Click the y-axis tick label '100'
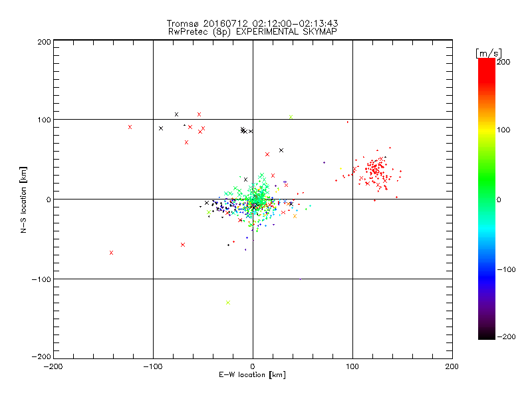The image size is (532, 399). (x=45, y=120)
